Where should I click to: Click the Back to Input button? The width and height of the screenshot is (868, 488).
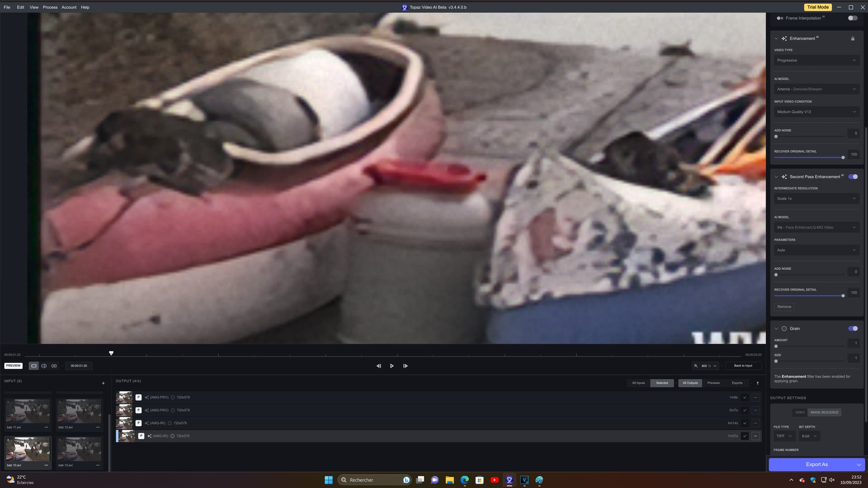pyautogui.click(x=743, y=366)
